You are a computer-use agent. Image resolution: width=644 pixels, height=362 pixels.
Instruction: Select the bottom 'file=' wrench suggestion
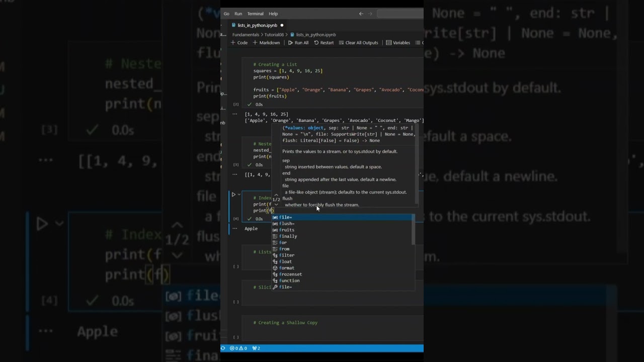[x=343, y=287]
